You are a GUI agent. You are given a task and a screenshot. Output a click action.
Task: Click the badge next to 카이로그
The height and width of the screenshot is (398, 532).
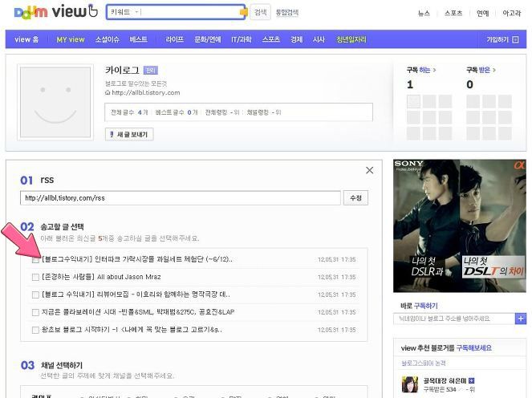[151, 71]
